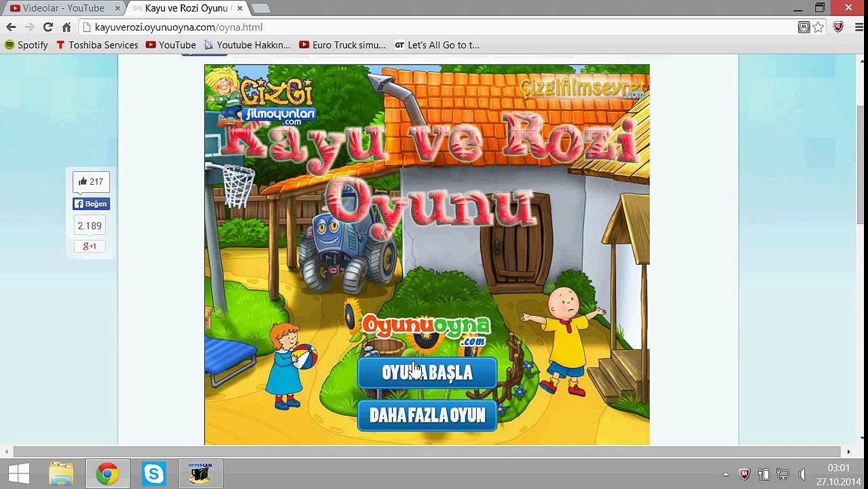The height and width of the screenshot is (489, 868).
Task: Close the Videolar - YouTube tab
Action: coord(117,8)
